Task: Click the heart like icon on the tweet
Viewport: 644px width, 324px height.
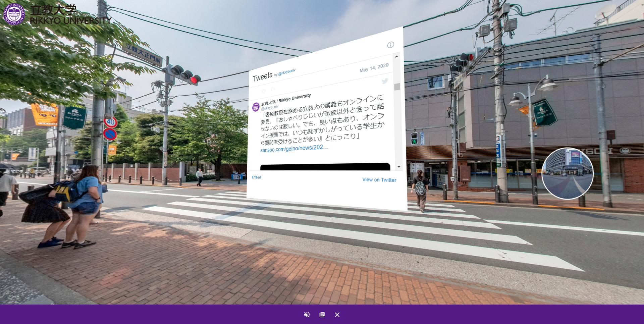Action: click(263, 91)
